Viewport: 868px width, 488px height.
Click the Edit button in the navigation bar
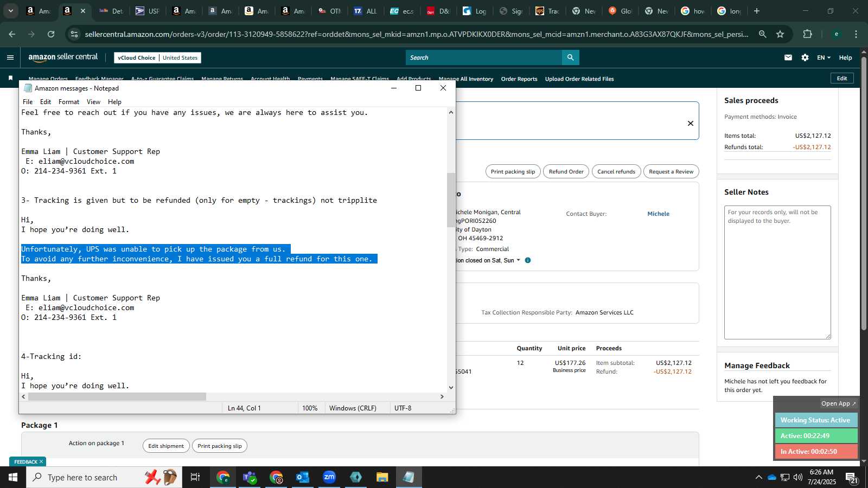pos(842,78)
